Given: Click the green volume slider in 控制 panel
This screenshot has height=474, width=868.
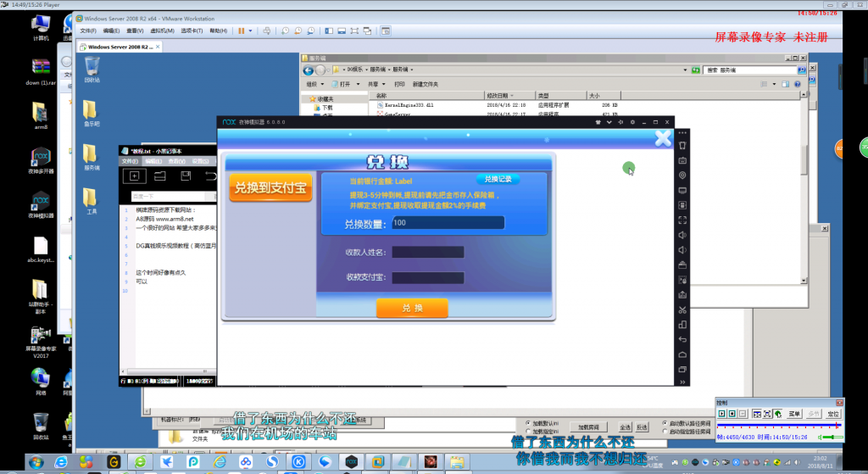Looking at the screenshot, I should click(x=832, y=438).
